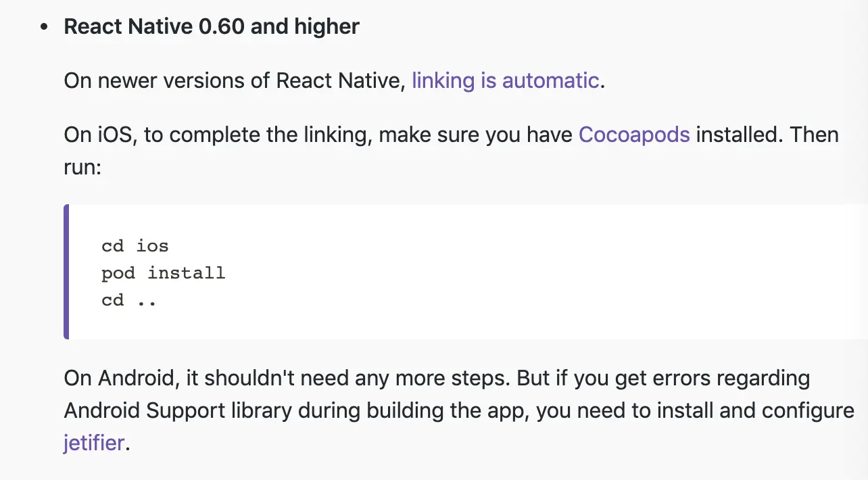868x480 pixels.
Task: Click the "React Native 0.60 and higher" heading
Action: point(212,27)
